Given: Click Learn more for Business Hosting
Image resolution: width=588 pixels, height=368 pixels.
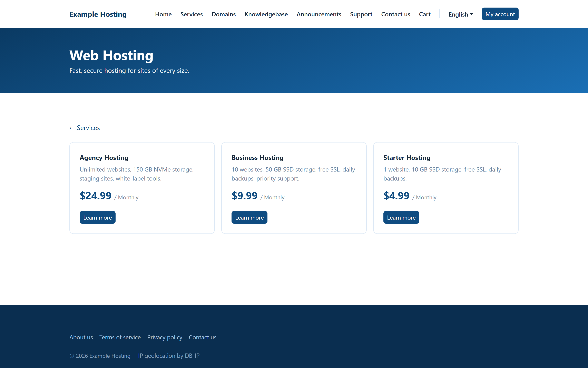Looking at the screenshot, I should (249, 217).
